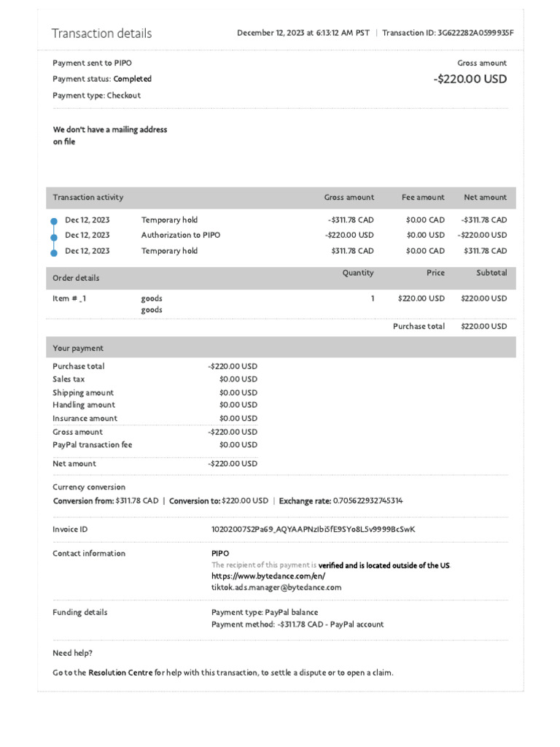Click the Resolution Centre link
560x747 pixels.
tap(120, 673)
